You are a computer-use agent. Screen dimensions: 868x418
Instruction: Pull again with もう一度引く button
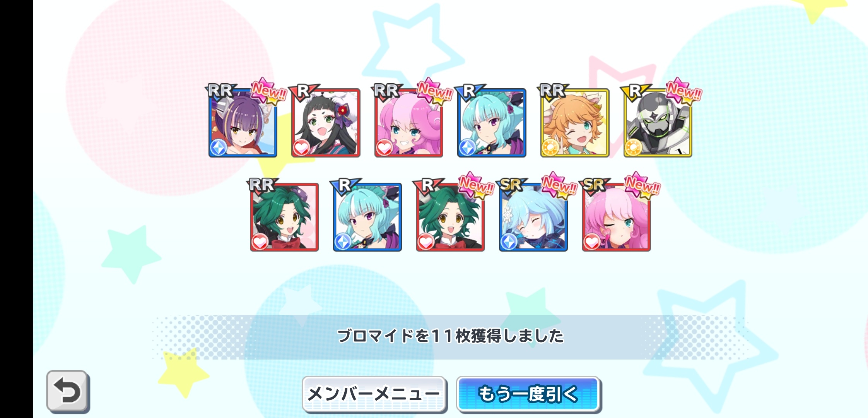click(529, 394)
